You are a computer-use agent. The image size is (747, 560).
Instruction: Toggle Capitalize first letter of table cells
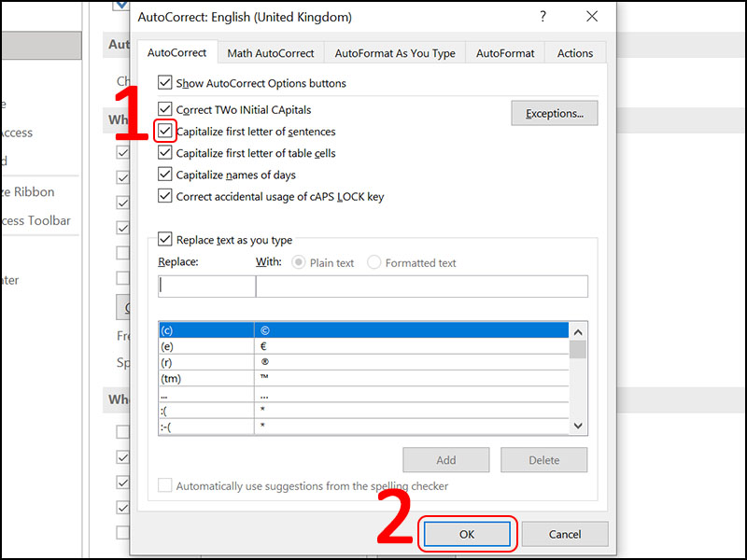pyautogui.click(x=165, y=153)
